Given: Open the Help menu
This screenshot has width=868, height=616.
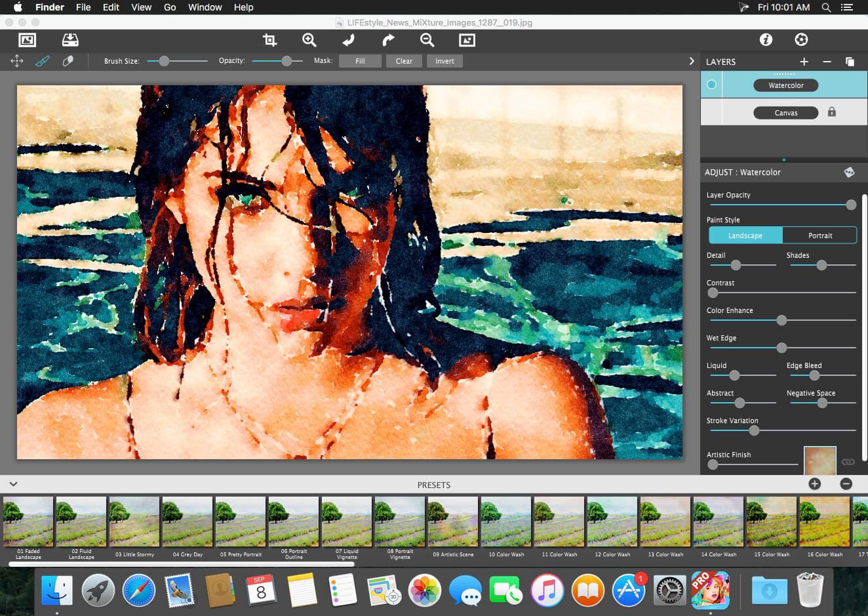Looking at the screenshot, I should pyautogui.click(x=243, y=7).
